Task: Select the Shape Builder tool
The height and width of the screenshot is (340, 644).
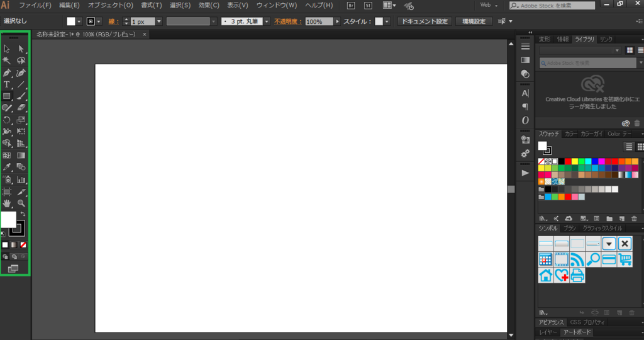Action: click(x=7, y=144)
